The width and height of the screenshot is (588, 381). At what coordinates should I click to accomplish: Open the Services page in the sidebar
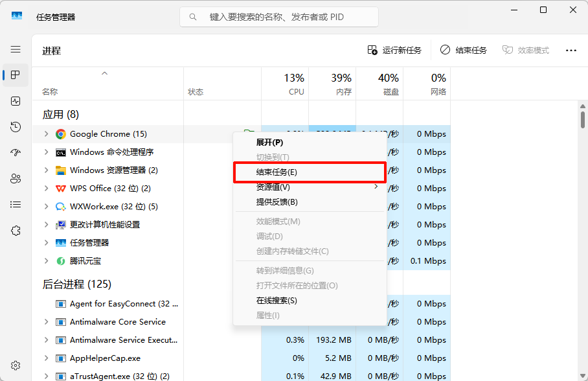click(x=16, y=231)
